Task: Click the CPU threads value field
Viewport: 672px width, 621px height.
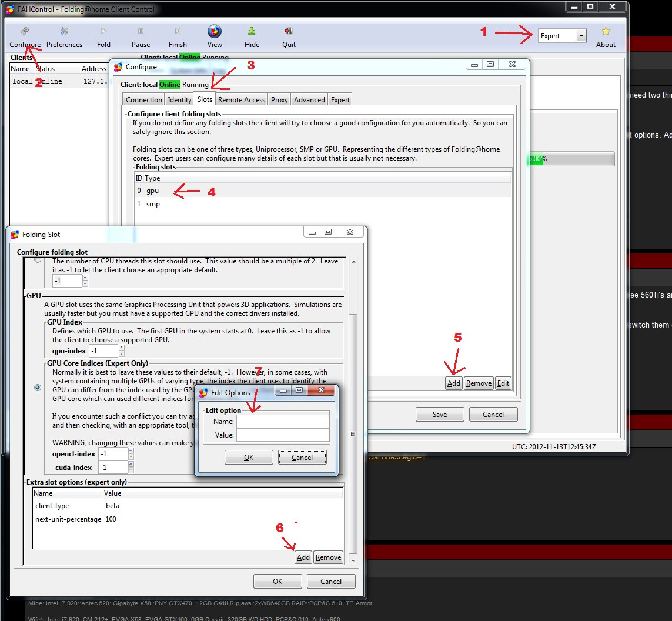Action: 67,281
